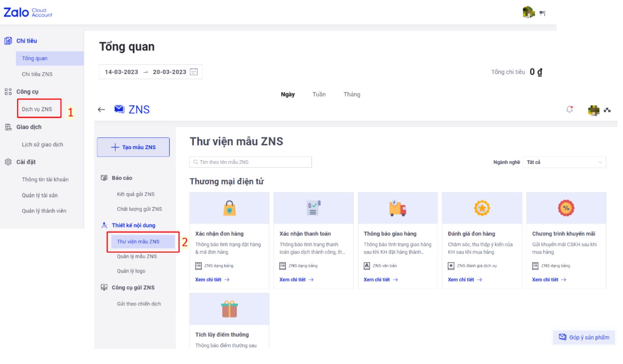623x364 pixels.
Task: Click the Xác nhận đơn hàng title
Action: click(219, 234)
